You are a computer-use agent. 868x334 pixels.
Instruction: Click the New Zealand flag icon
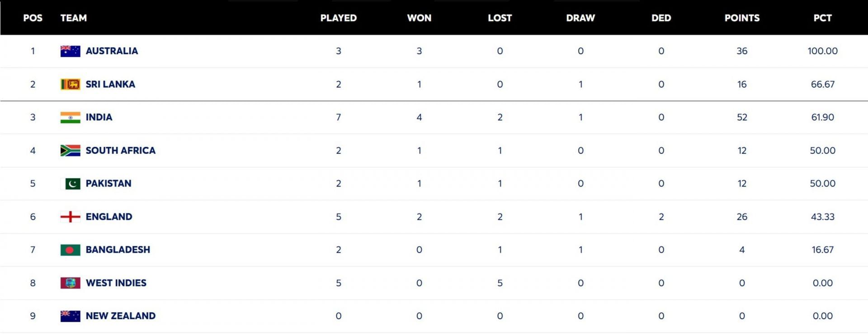point(70,316)
